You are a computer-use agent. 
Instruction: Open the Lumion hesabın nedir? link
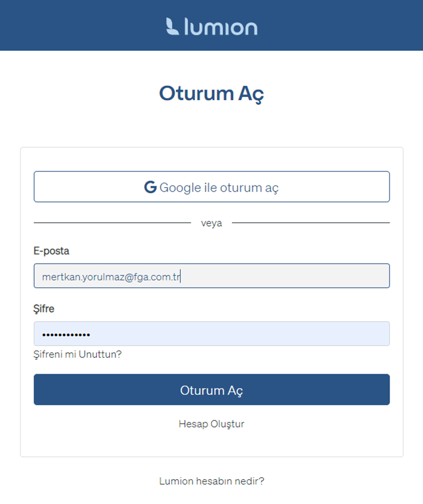[x=212, y=481]
